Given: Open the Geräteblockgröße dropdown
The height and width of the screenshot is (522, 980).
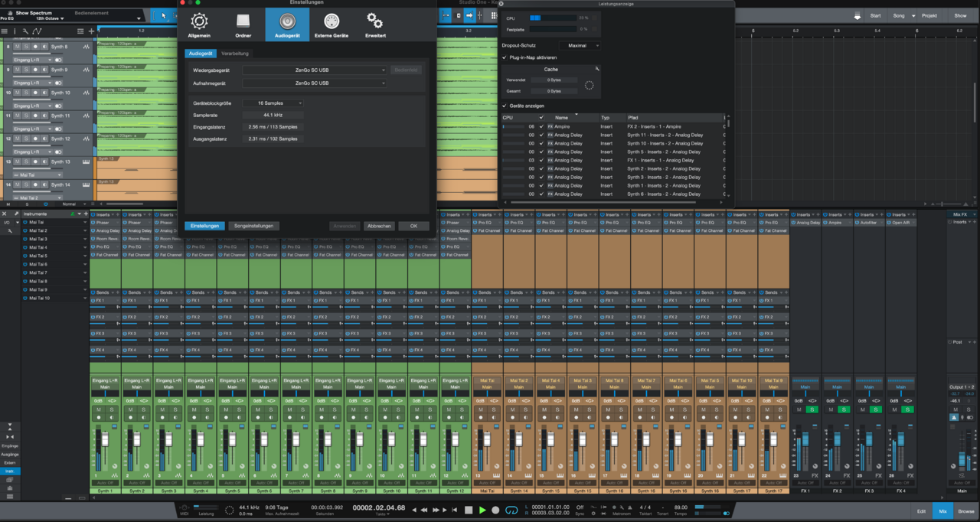Looking at the screenshot, I should click(x=273, y=103).
